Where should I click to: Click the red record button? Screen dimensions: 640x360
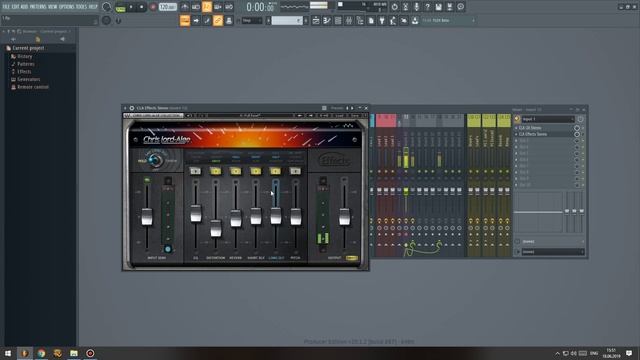click(153, 7)
